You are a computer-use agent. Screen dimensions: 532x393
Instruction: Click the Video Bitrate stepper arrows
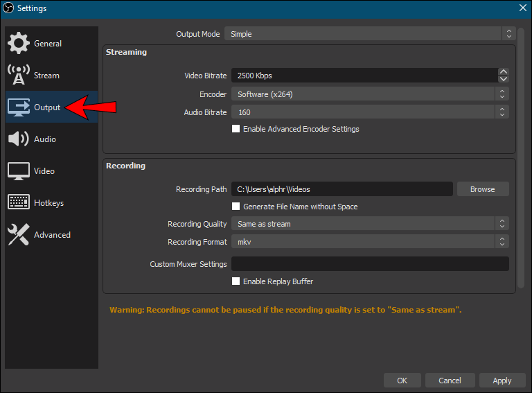[x=504, y=75]
